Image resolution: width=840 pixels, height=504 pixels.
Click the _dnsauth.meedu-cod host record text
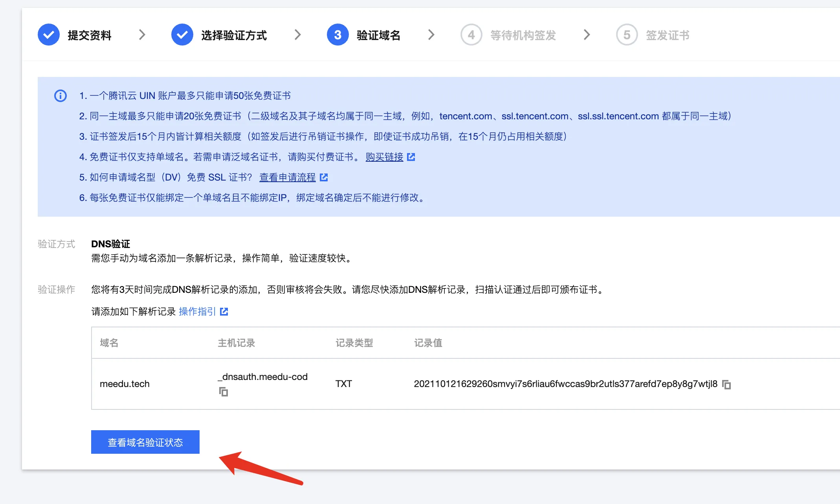262,377
